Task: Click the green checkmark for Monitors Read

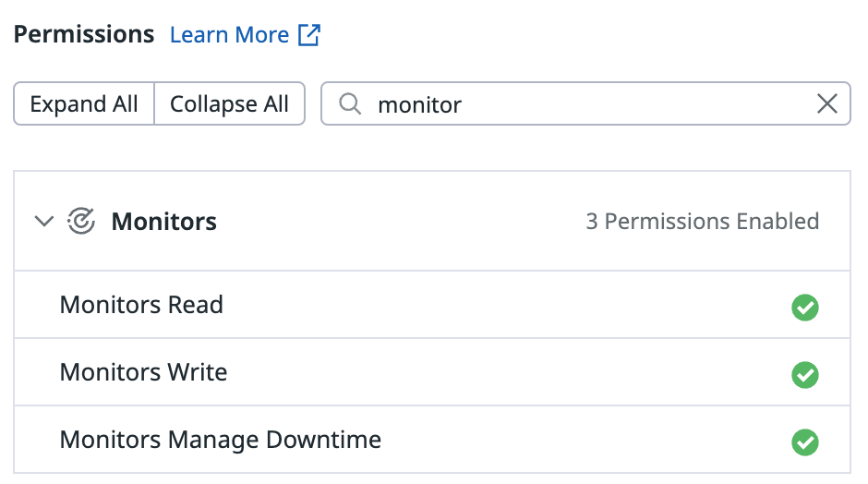Action: pyautogui.click(x=805, y=308)
